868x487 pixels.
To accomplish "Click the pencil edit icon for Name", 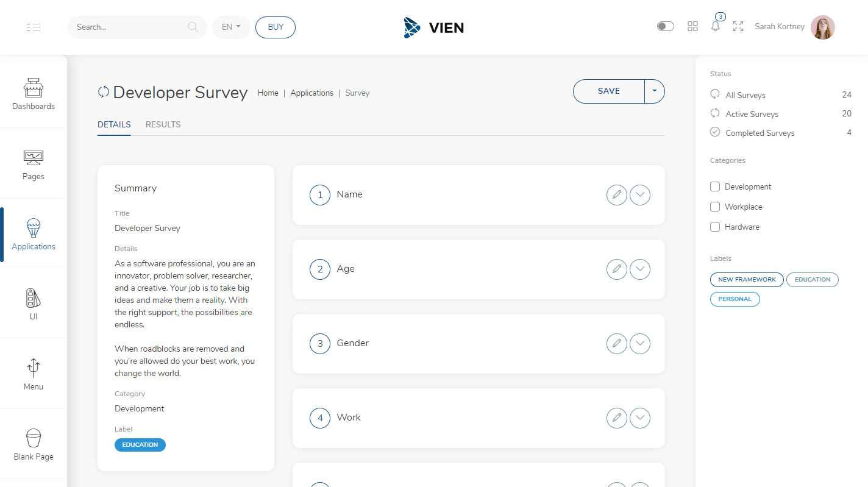I will tap(617, 195).
